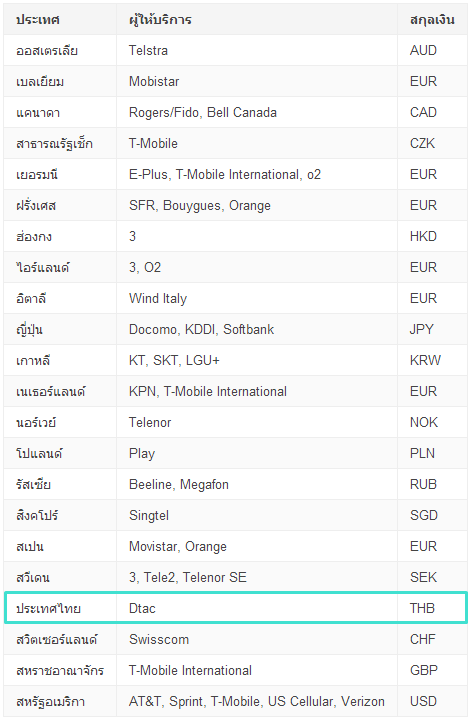Click the Dtac provider cell
This screenshot has width=472, height=717.
[257, 608]
